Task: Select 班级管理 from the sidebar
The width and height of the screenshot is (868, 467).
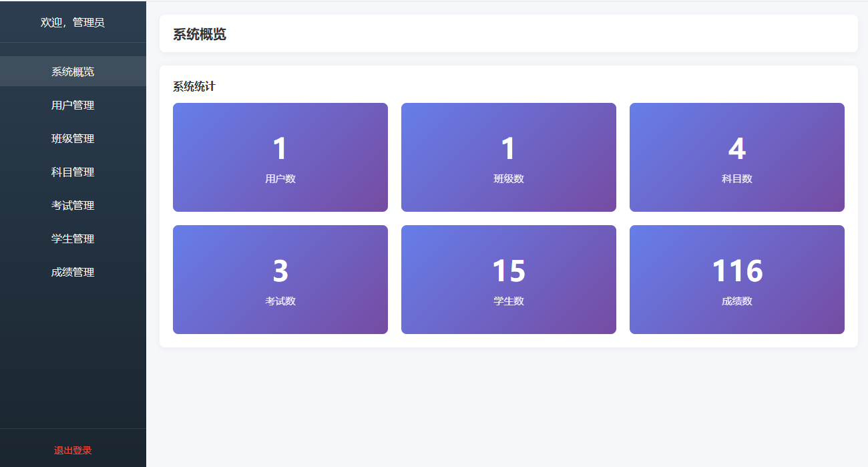Action: [73, 138]
